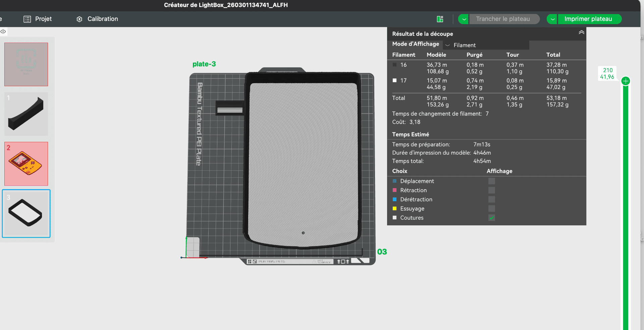Click the layout view icon near Trancher

[440, 19]
